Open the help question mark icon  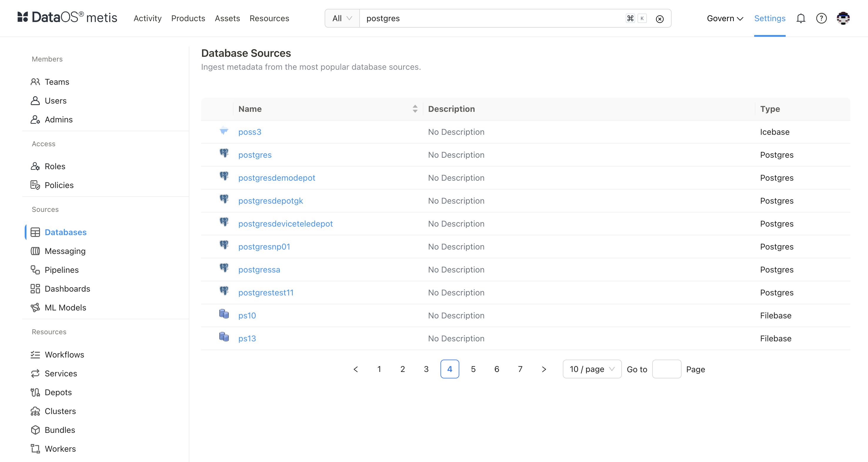coord(821,18)
